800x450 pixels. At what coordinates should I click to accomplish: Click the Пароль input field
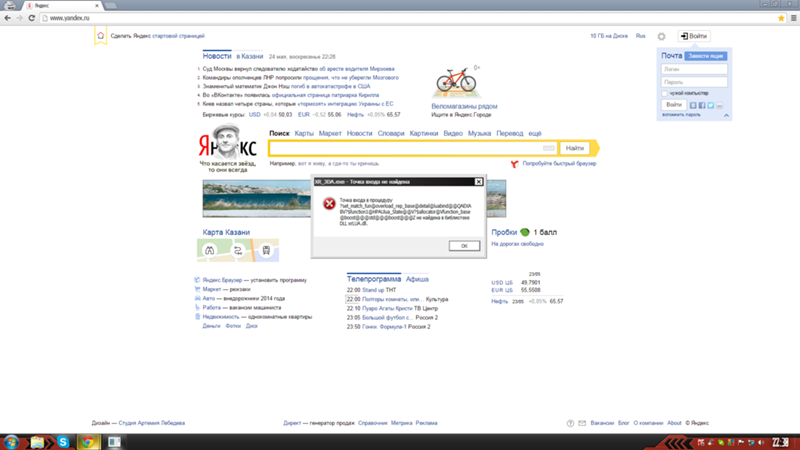(x=694, y=82)
